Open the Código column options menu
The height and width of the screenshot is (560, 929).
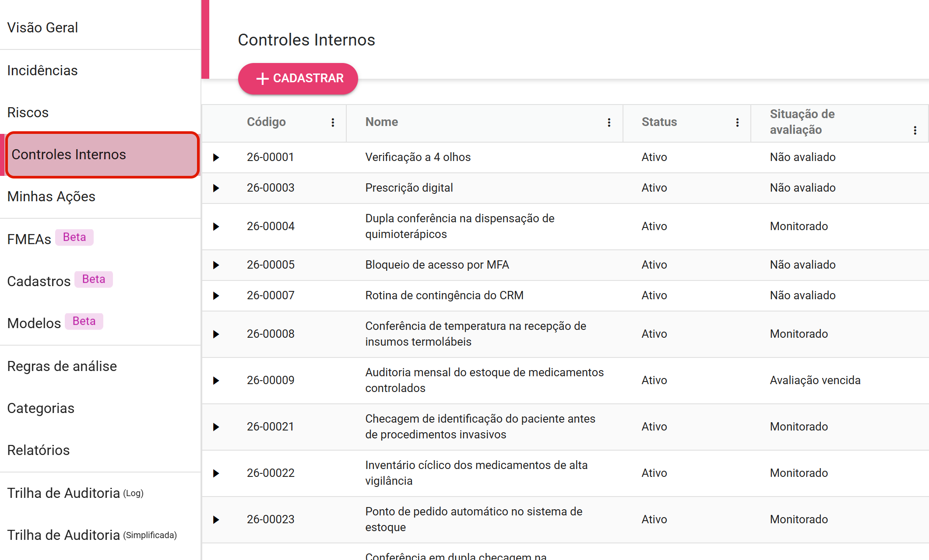(333, 122)
